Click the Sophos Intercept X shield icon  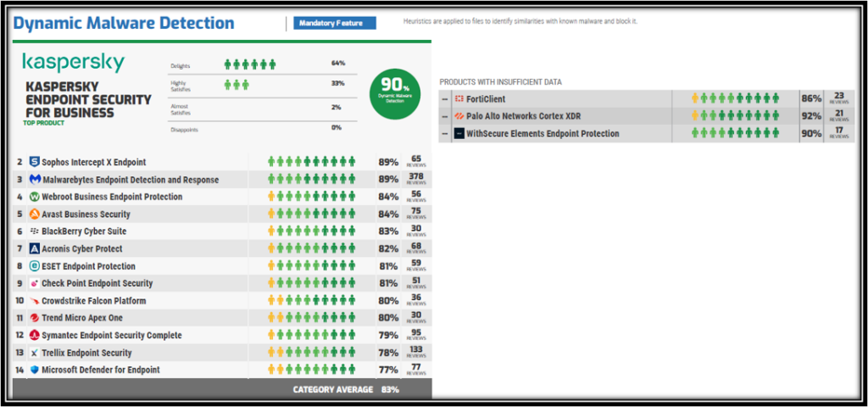[x=35, y=162]
